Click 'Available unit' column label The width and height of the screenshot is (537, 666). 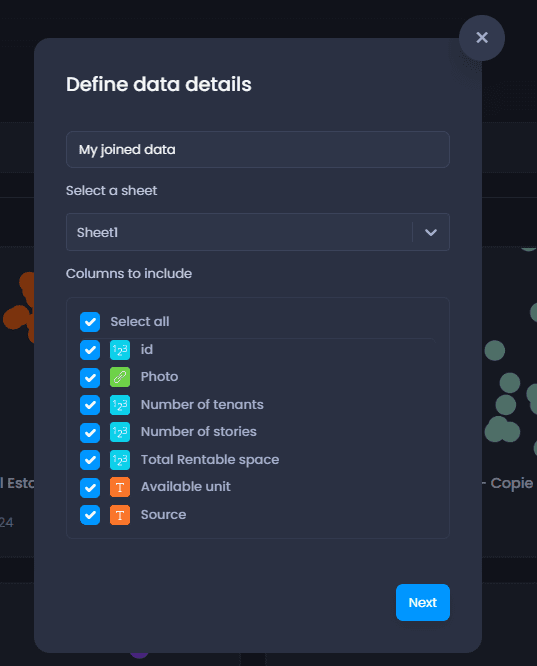186,487
